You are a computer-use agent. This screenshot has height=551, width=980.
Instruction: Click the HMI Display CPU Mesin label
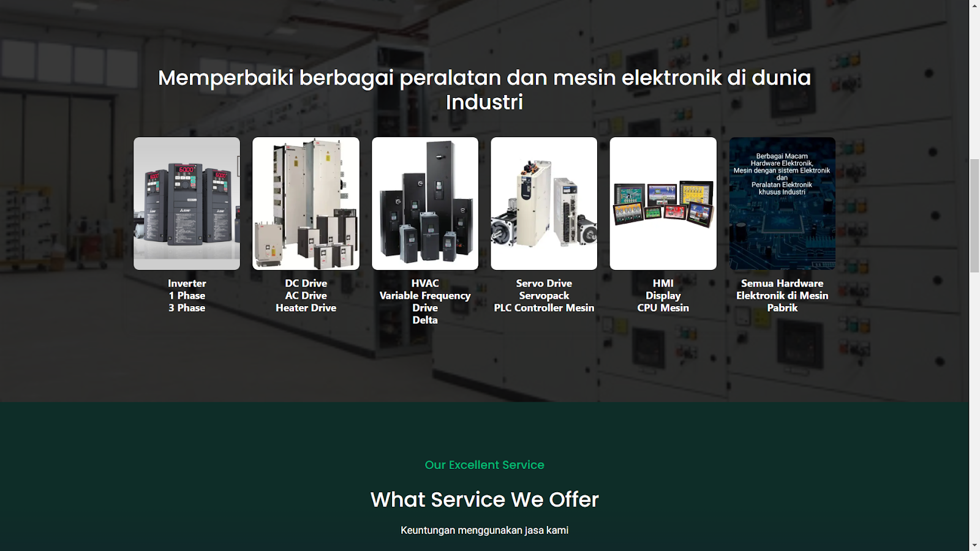click(x=663, y=296)
